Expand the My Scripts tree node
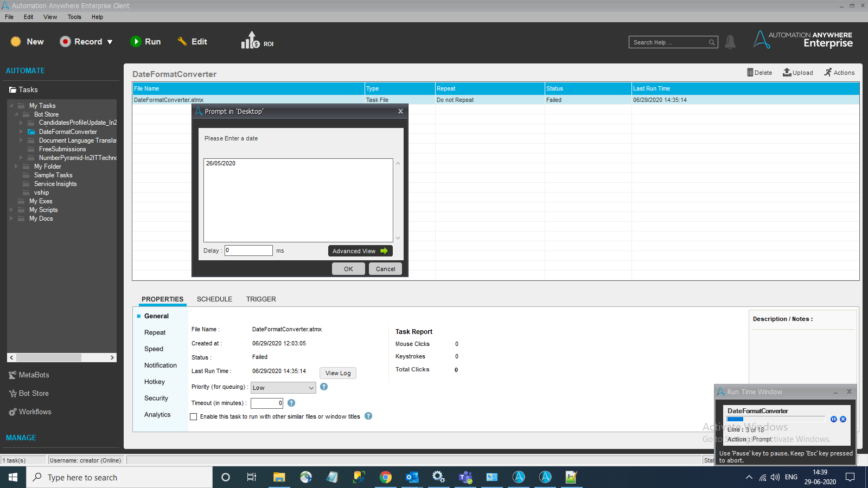 [x=11, y=210]
